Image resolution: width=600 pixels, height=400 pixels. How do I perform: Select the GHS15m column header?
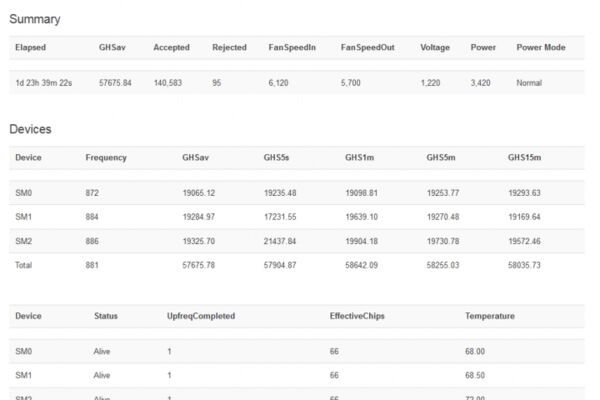coord(525,158)
